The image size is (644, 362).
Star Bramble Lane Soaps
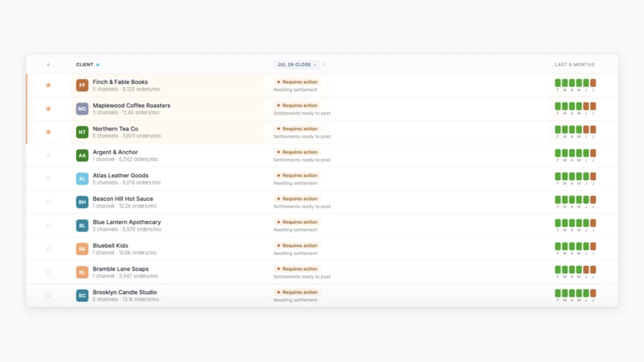[48, 272]
